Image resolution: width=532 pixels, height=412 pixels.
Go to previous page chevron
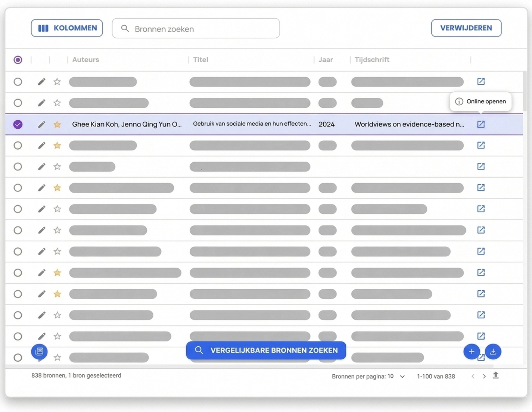coord(473,376)
